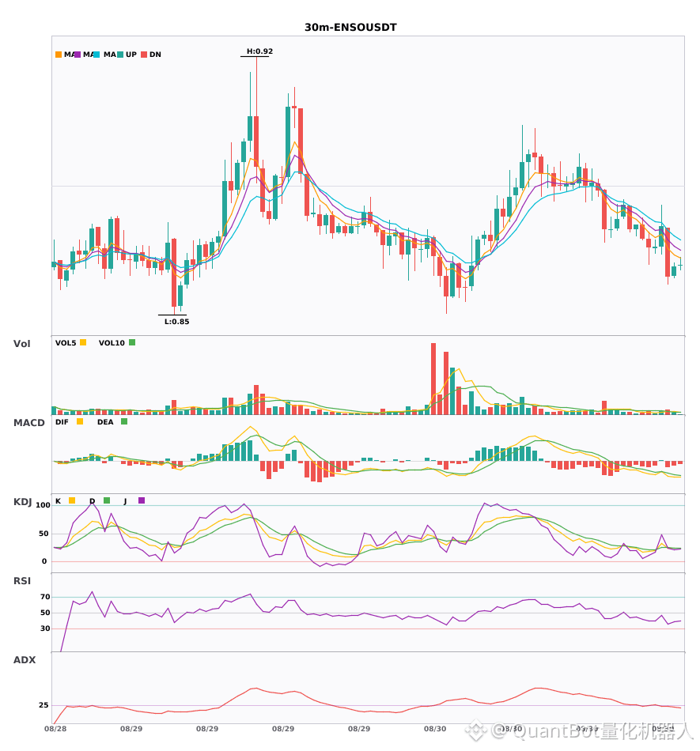
Task: Click the yellow K legend swatch
Action: point(72,500)
